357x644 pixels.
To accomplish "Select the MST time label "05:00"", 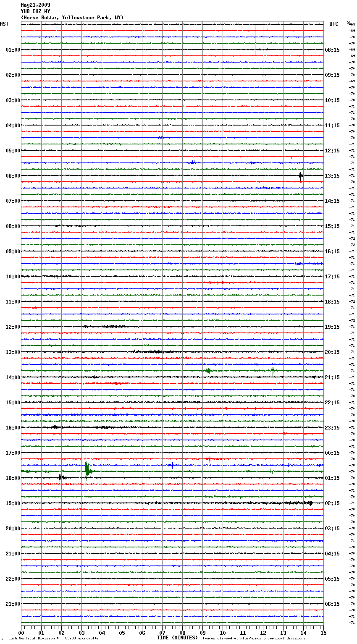I will pyautogui.click(x=13, y=151).
